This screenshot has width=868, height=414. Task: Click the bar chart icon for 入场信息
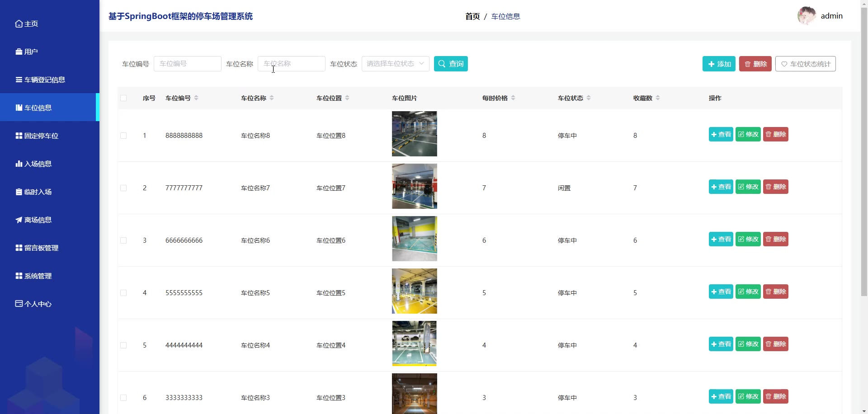click(x=19, y=164)
